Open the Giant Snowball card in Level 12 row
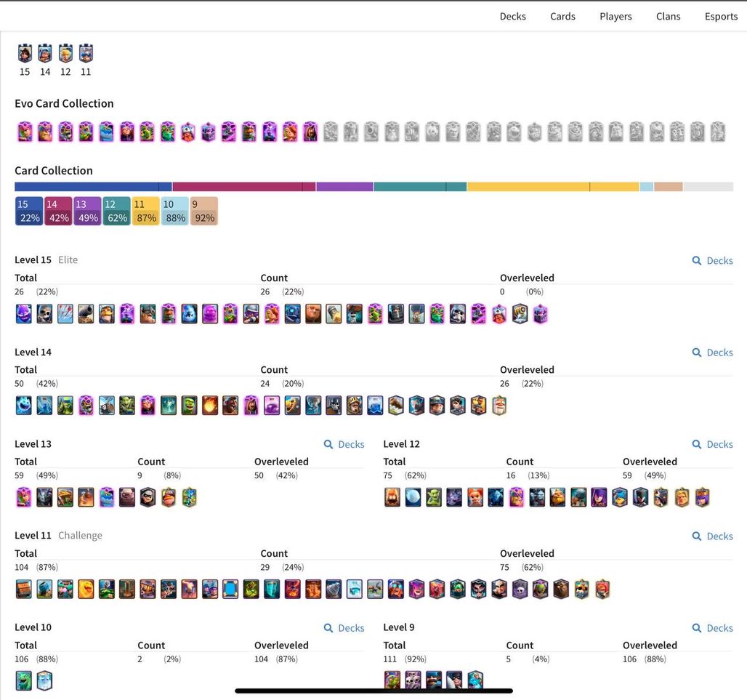 click(413, 497)
